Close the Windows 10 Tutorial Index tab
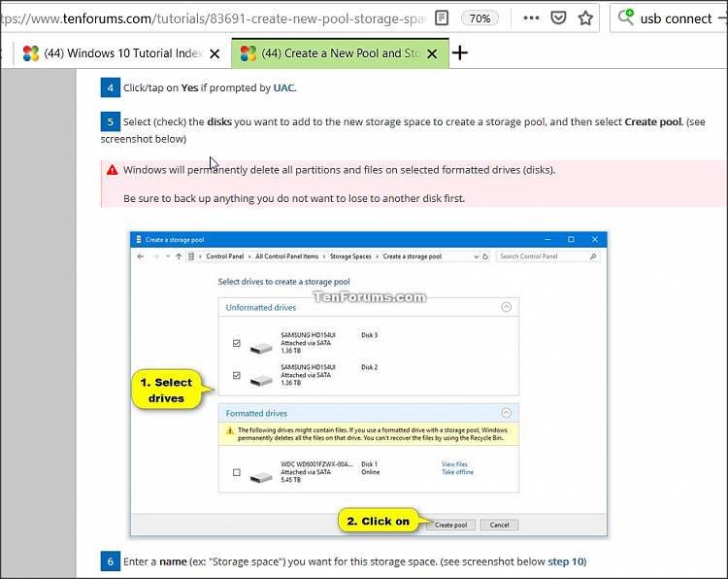 tap(215, 53)
